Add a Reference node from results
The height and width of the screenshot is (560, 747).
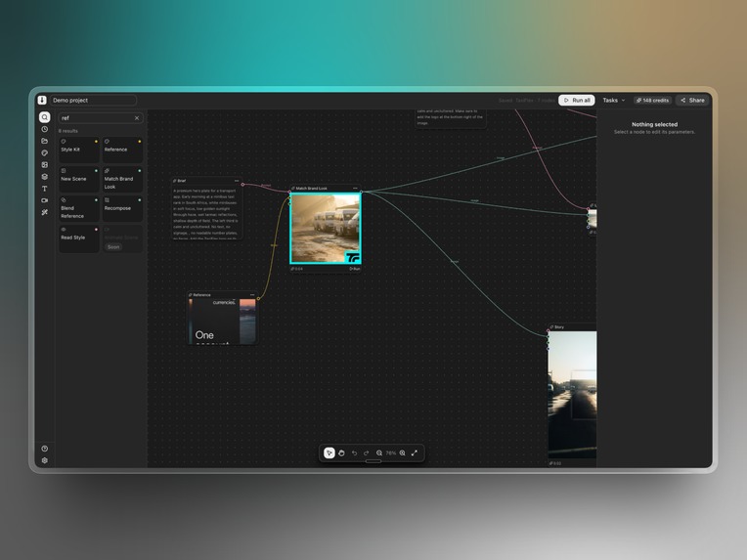click(122, 150)
